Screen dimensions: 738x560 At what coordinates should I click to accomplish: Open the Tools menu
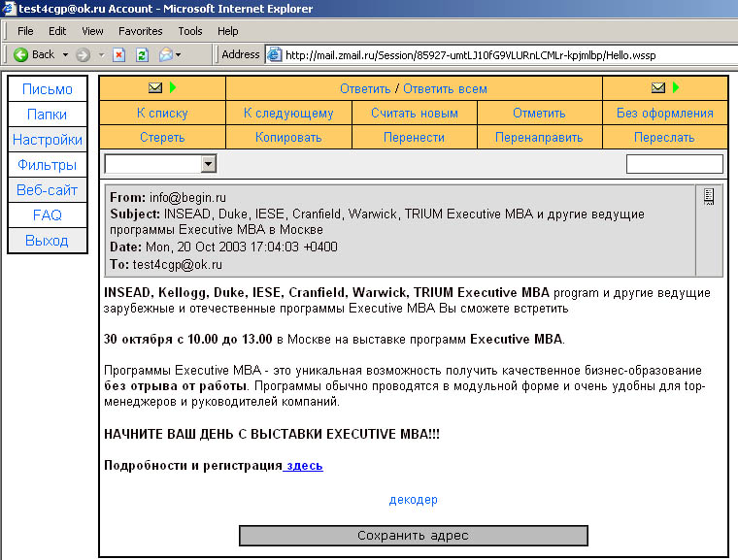[190, 31]
